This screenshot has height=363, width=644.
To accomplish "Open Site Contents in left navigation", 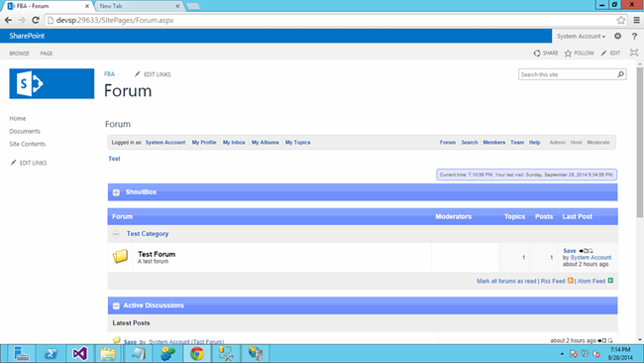I will 28,144.
